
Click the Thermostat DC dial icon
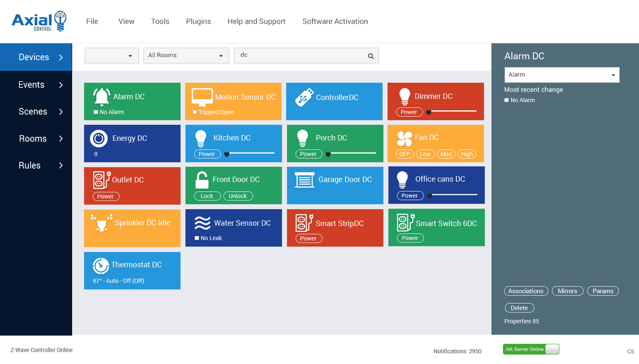click(101, 266)
